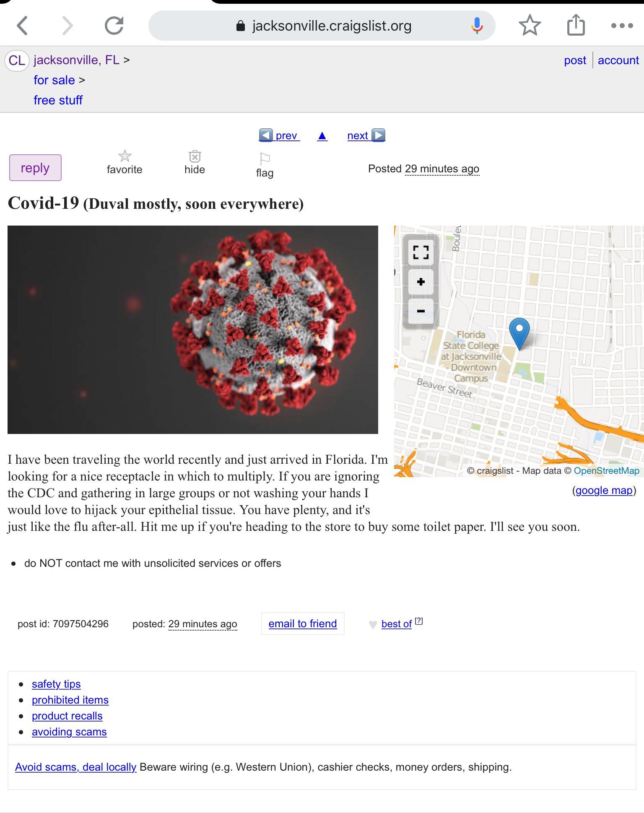Go to the for sale section

pos(54,80)
